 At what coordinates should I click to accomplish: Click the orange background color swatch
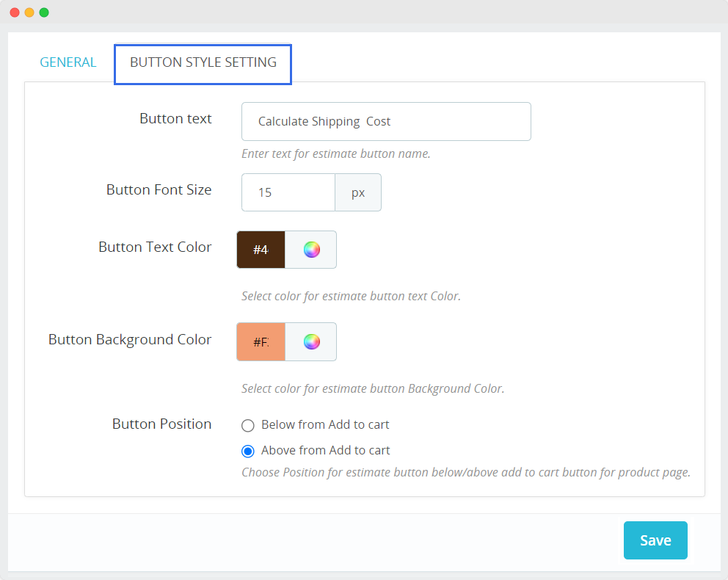point(261,341)
